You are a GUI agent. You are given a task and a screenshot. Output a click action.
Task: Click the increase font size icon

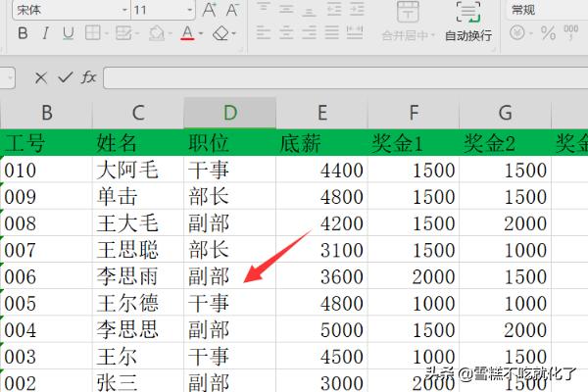coord(210,9)
